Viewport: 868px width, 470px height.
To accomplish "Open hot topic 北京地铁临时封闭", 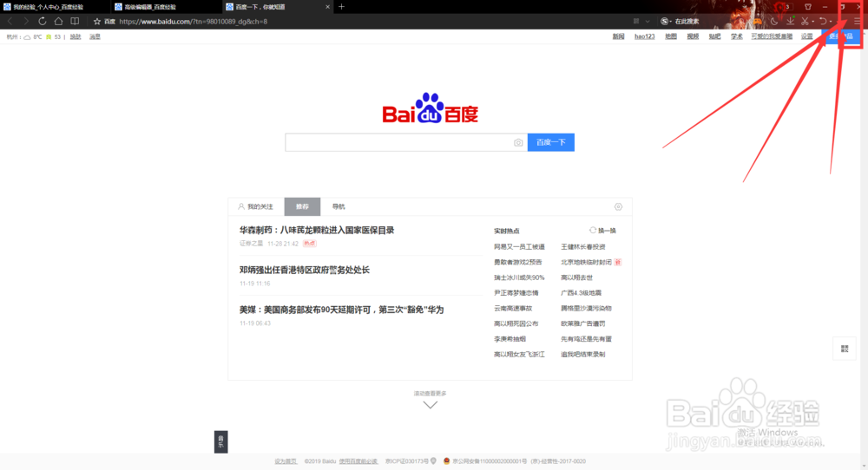I will (x=586, y=262).
